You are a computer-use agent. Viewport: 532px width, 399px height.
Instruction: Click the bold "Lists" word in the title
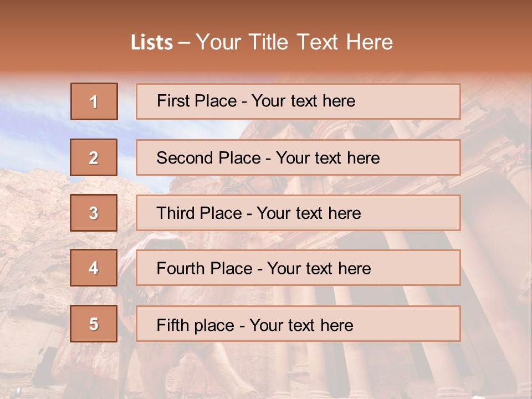(x=151, y=43)
